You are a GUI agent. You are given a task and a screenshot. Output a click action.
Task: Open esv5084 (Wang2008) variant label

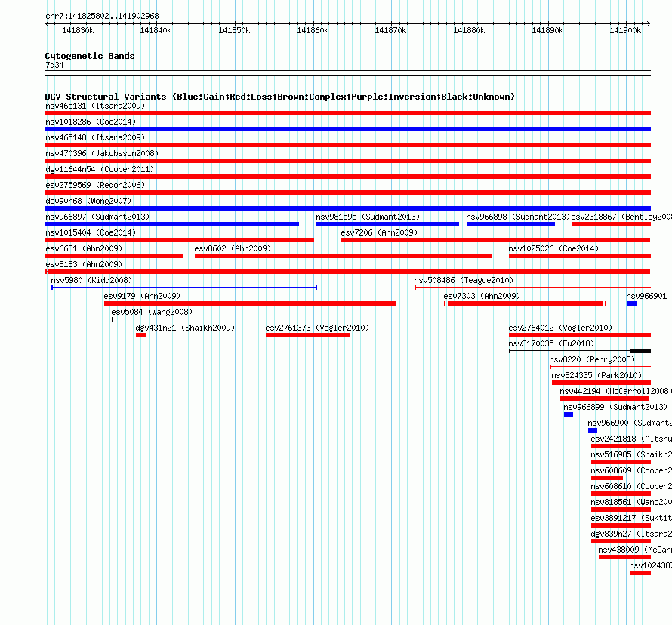(152, 312)
